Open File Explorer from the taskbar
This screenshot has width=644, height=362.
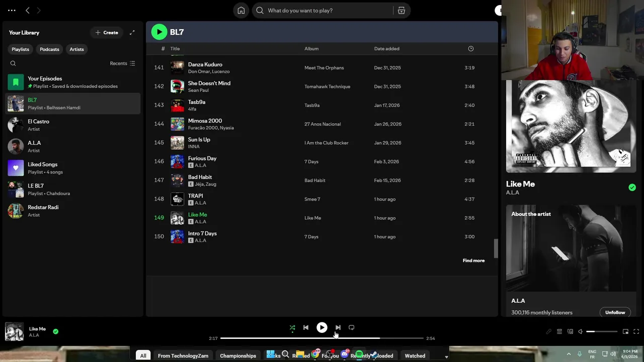[300, 355]
